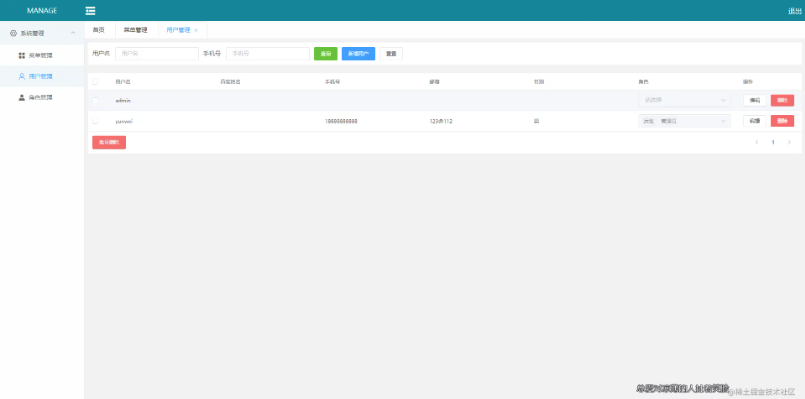Image resolution: width=805 pixels, height=399 pixels.
Task: Click the green 查询 search button
Action: 325,53
